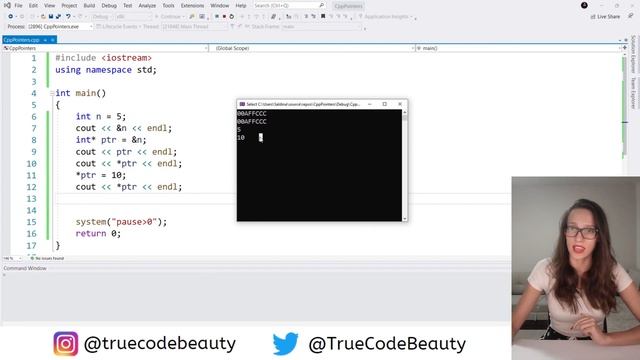The image size is (640, 360).
Task: Click '#include <iostream>' on line 1
Action: click(104, 58)
